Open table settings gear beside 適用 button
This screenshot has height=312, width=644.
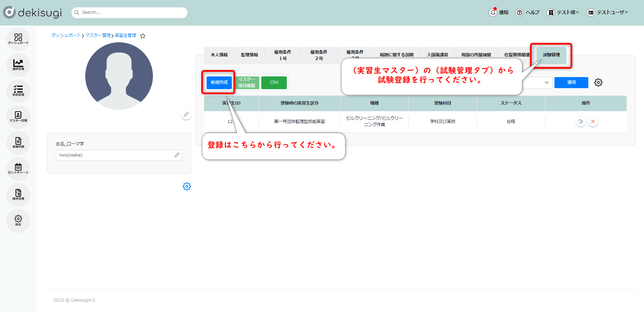(x=598, y=82)
